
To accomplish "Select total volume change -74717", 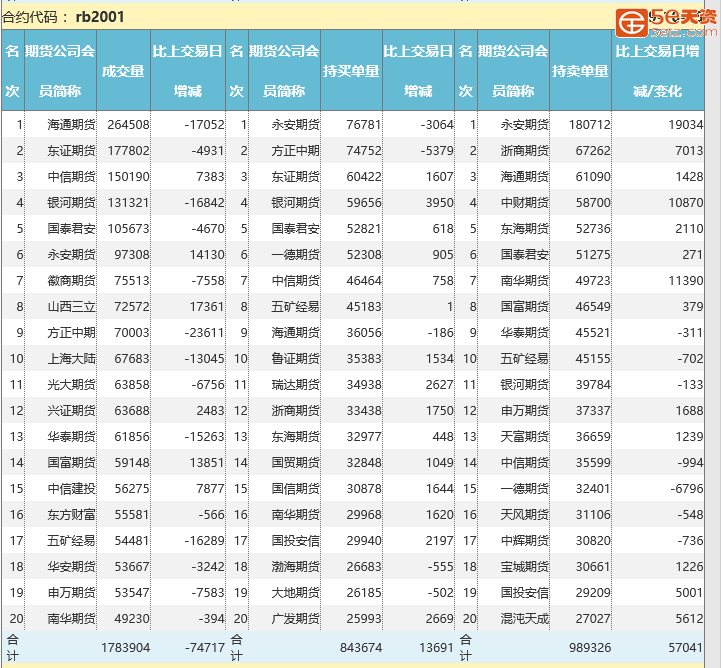I will click(x=204, y=648).
